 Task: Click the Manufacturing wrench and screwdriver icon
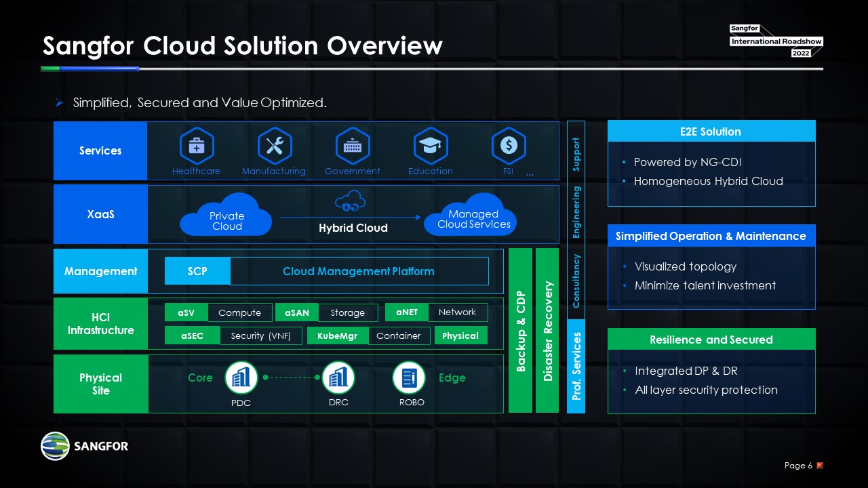pyautogui.click(x=275, y=145)
